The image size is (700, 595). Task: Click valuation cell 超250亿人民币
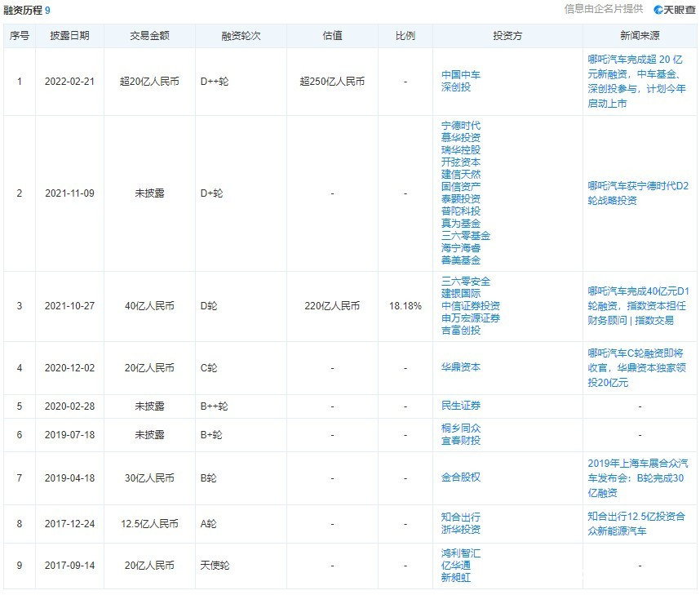[x=332, y=82]
